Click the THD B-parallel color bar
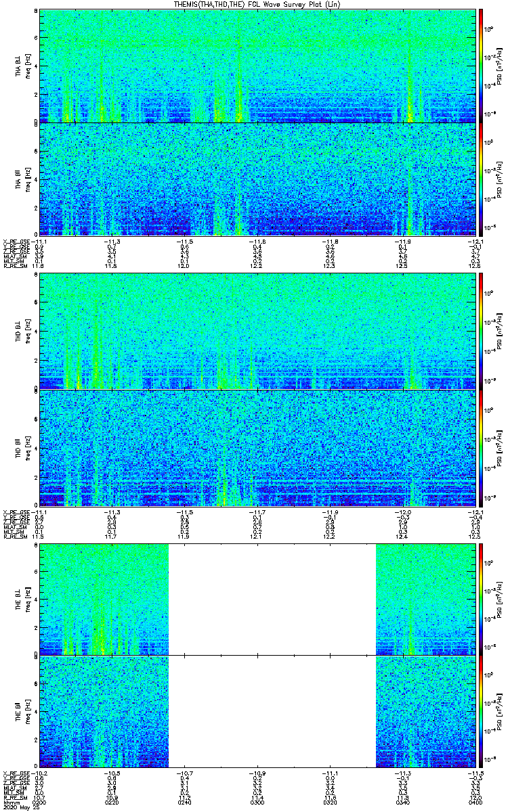This screenshot has height=812, width=508. pyautogui.click(x=481, y=448)
